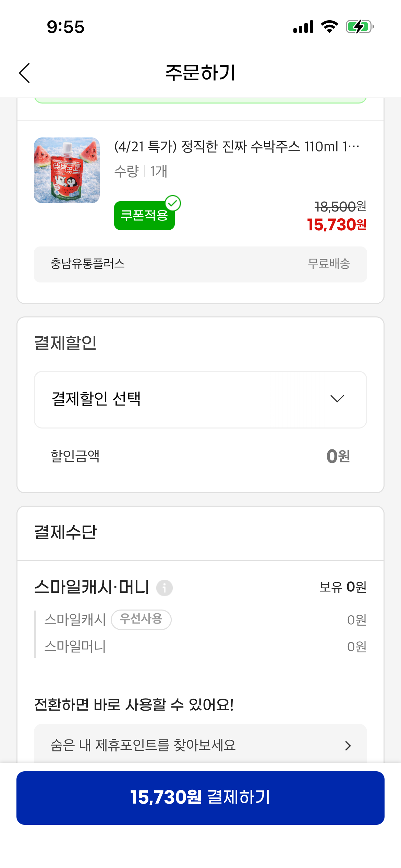Toggle the 우선사용 priority option

click(141, 619)
